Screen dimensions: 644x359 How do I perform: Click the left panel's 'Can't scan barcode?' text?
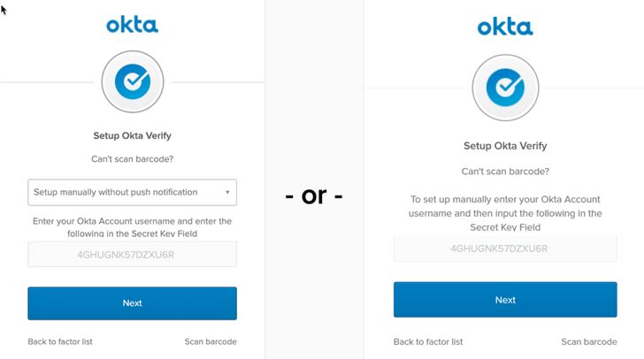click(132, 159)
